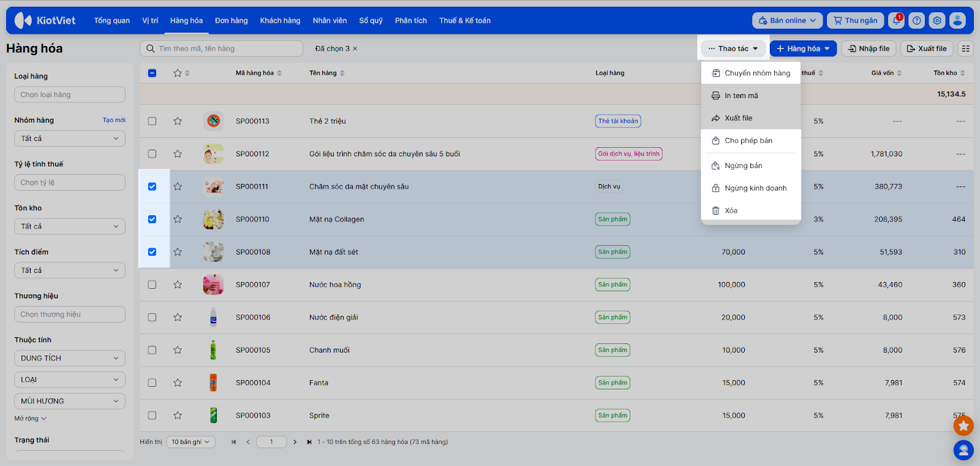Screen dimensions: 980x466
Task: Star the SP000104 product row
Action: pyautogui.click(x=178, y=383)
